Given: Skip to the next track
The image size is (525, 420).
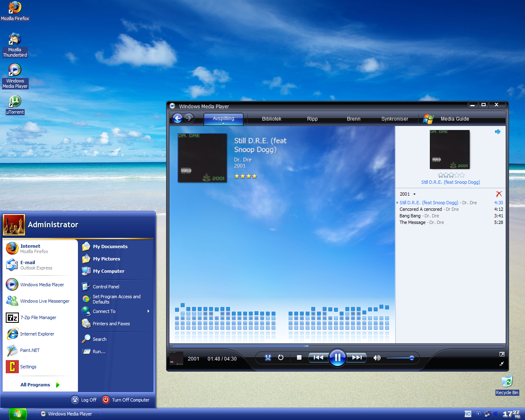Looking at the screenshot, I should (357, 358).
